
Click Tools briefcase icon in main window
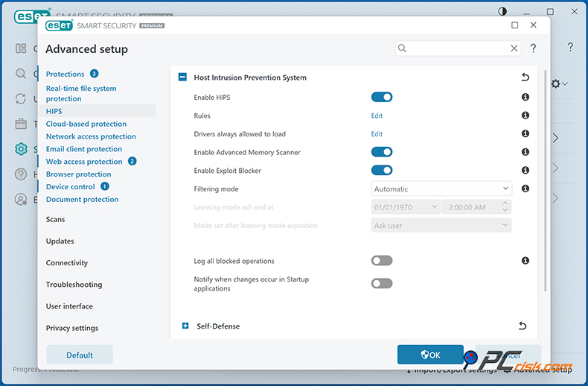[21, 124]
